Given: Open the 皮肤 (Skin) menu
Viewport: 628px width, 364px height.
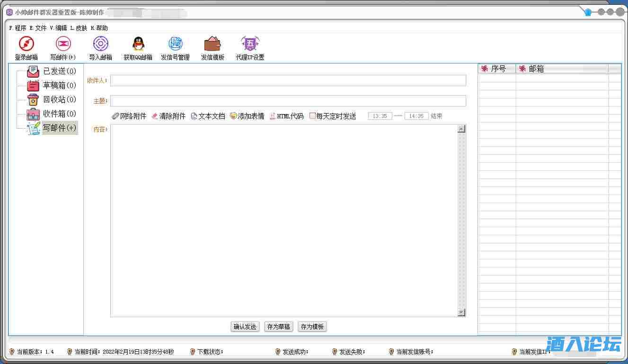Looking at the screenshot, I should [x=78, y=28].
